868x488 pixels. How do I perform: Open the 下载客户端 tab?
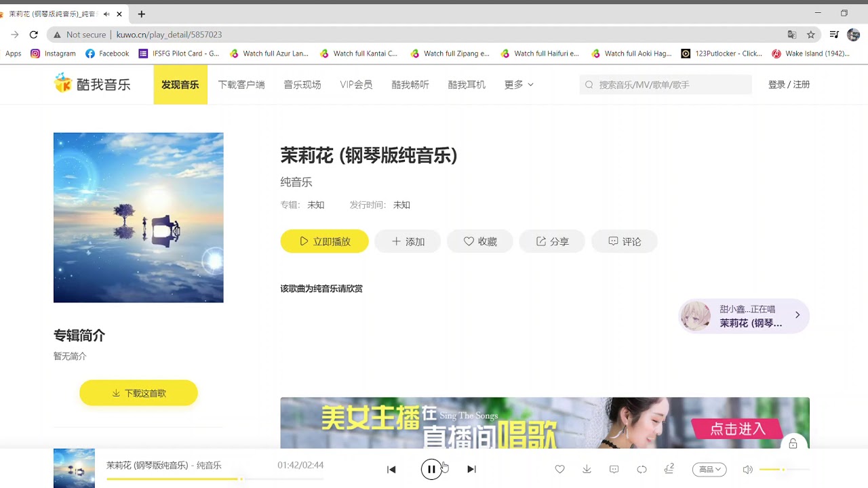[x=241, y=85]
